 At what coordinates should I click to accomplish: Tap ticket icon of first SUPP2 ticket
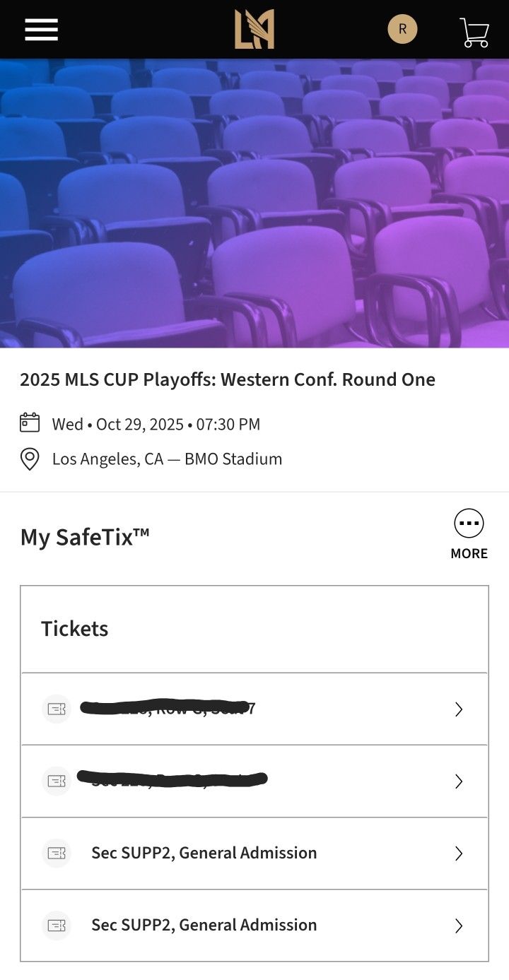click(x=57, y=854)
